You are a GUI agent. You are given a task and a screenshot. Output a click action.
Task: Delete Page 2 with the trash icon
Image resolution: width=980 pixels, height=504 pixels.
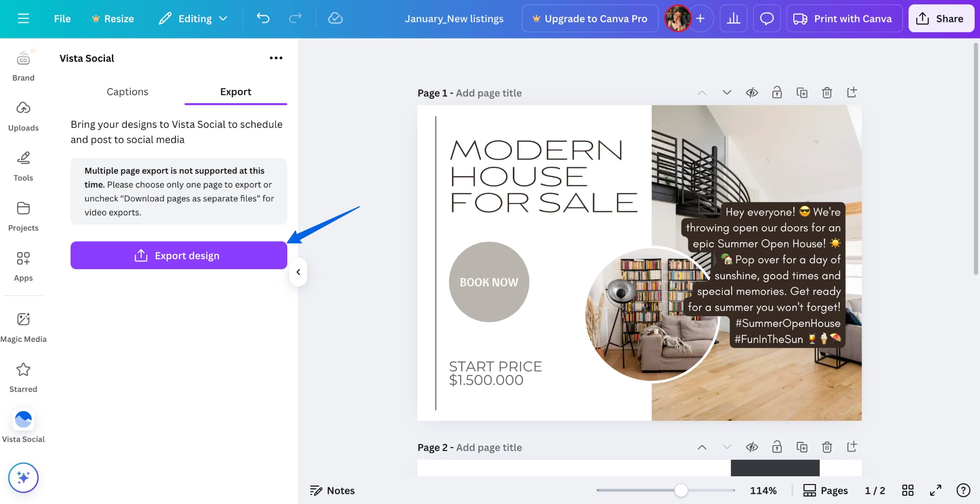coord(827,447)
